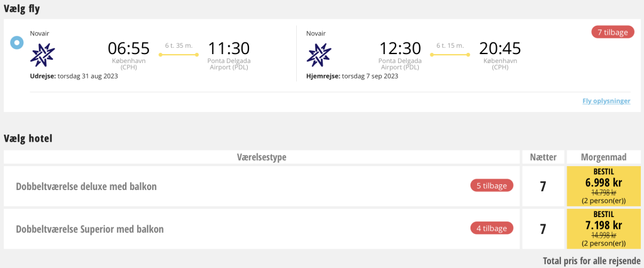Open the Fly oplysninger link
Screen dimensions: 644x268
point(606,101)
